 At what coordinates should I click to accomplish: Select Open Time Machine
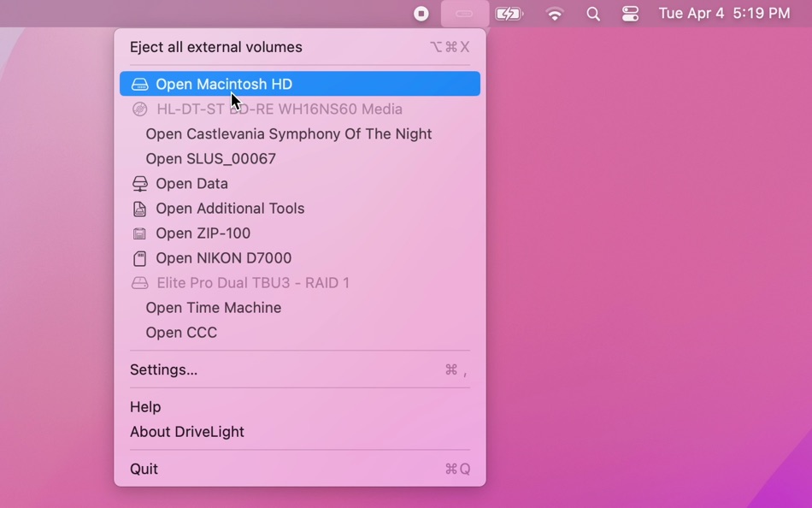300,308
